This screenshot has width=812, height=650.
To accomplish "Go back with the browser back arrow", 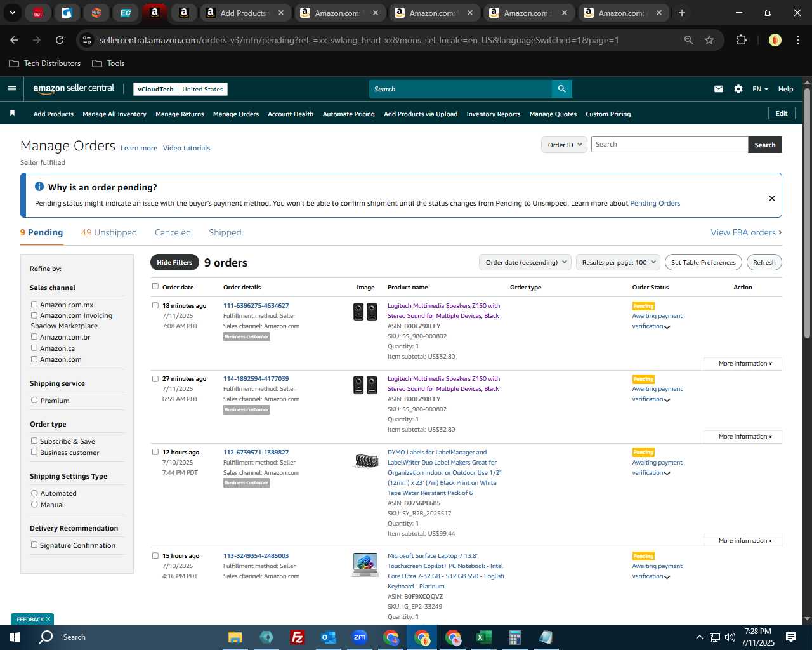I will [14, 40].
